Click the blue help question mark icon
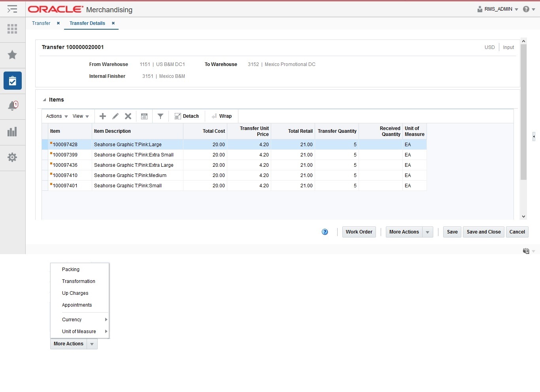Screen dimensions: 540x392 coord(325,232)
